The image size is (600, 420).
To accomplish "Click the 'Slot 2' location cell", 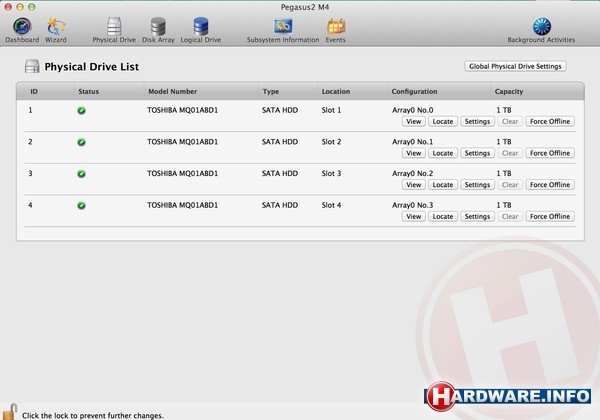I will pyautogui.click(x=331, y=142).
